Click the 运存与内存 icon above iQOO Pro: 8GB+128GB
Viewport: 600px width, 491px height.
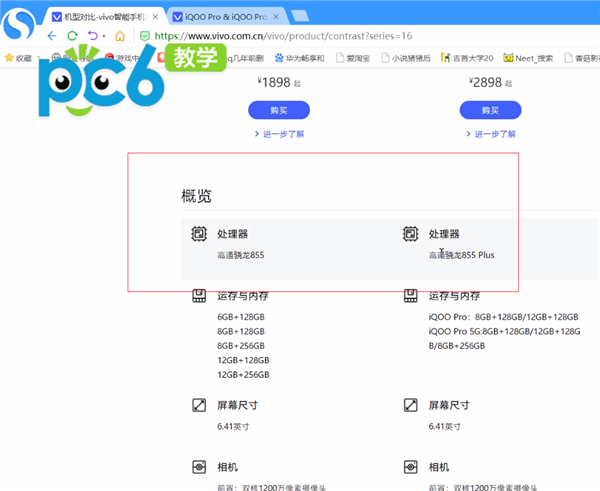pyautogui.click(x=411, y=296)
